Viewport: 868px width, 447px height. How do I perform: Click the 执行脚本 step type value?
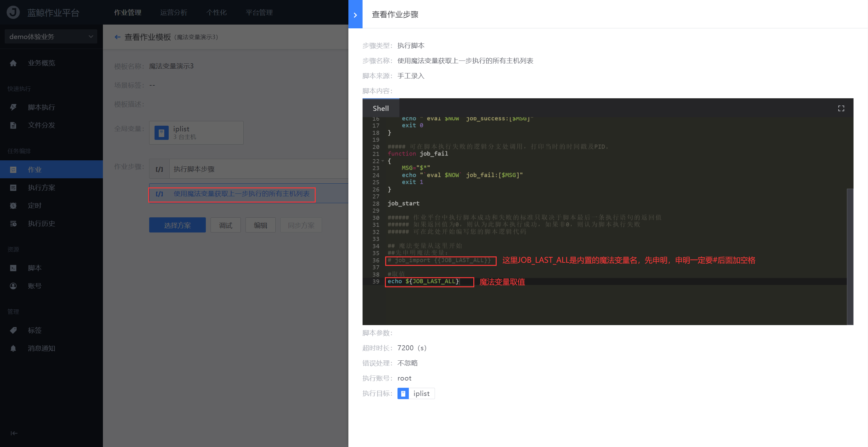pos(411,46)
